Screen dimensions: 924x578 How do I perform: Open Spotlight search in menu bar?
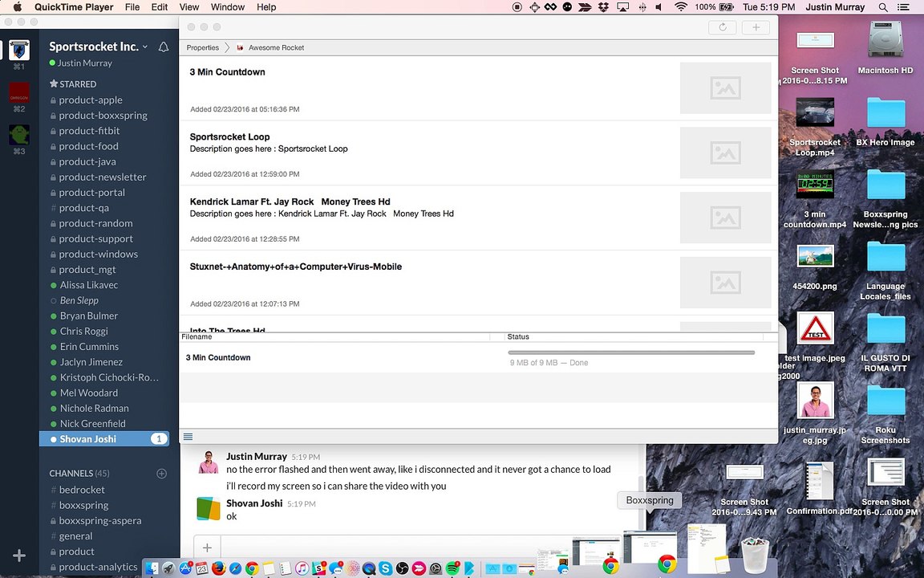883,7
